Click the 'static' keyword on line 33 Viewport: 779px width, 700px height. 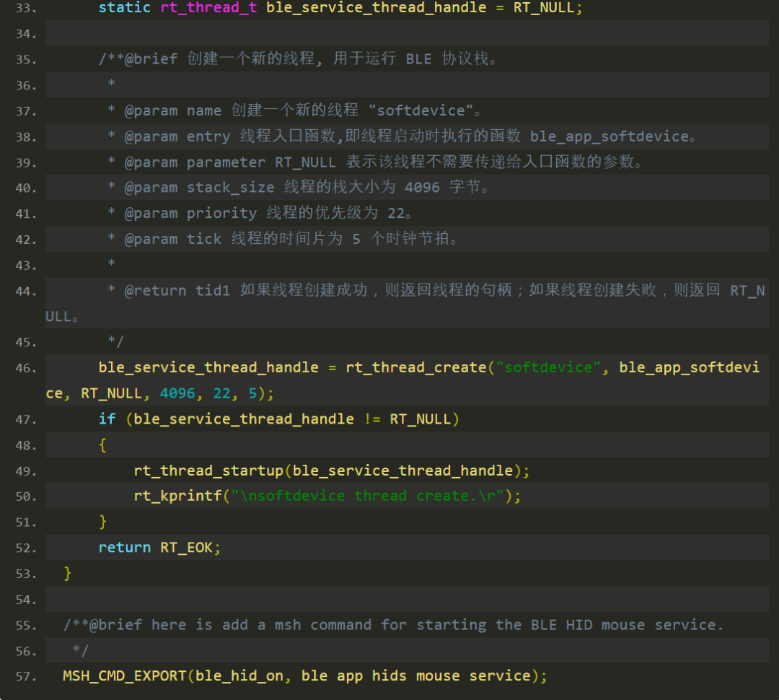click(x=124, y=8)
